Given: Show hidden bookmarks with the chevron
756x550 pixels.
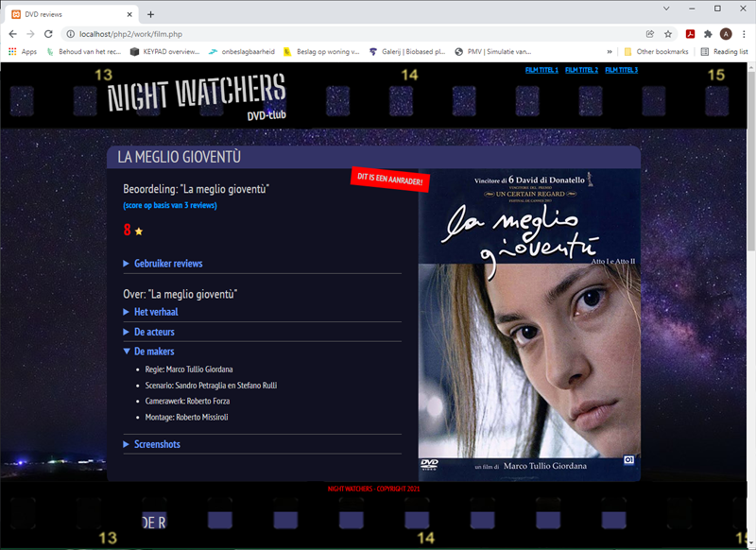Looking at the screenshot, I should tap(610, 52).
